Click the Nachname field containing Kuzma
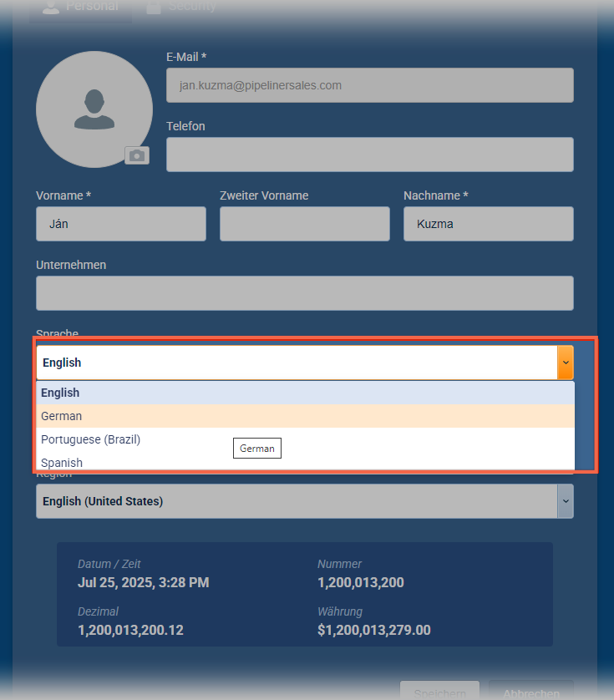Screen dimensions: 614x700 (488, 224)
